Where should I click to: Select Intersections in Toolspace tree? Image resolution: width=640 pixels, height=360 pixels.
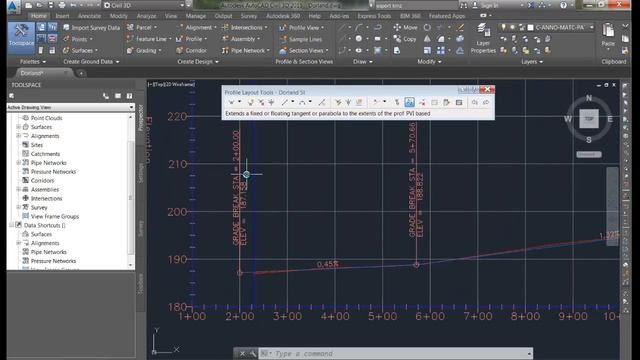(x=47, y=198)
